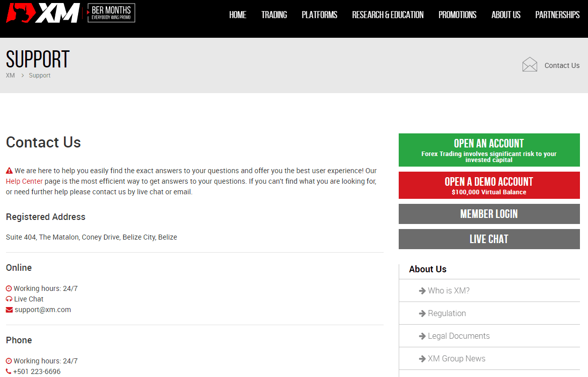Open the Help Center link
Screen dimensions: 588x377
pyautogui.click(x=24, y=181)
